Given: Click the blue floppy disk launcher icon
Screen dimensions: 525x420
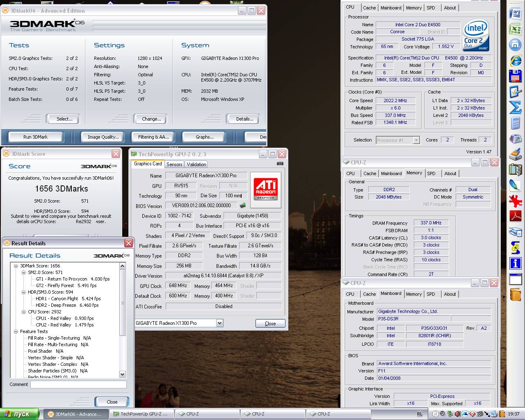Looking at the screenshot, I should [x=515, y=76].
